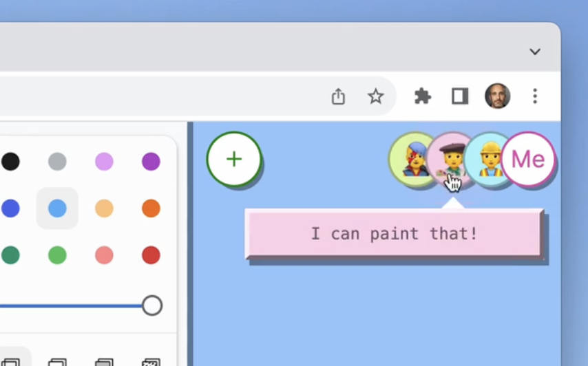Image resolution: width=588 pixels, height=366 pixels.
Task: Toggle the browser side panel icon
Action: click(x=460, y=96)
